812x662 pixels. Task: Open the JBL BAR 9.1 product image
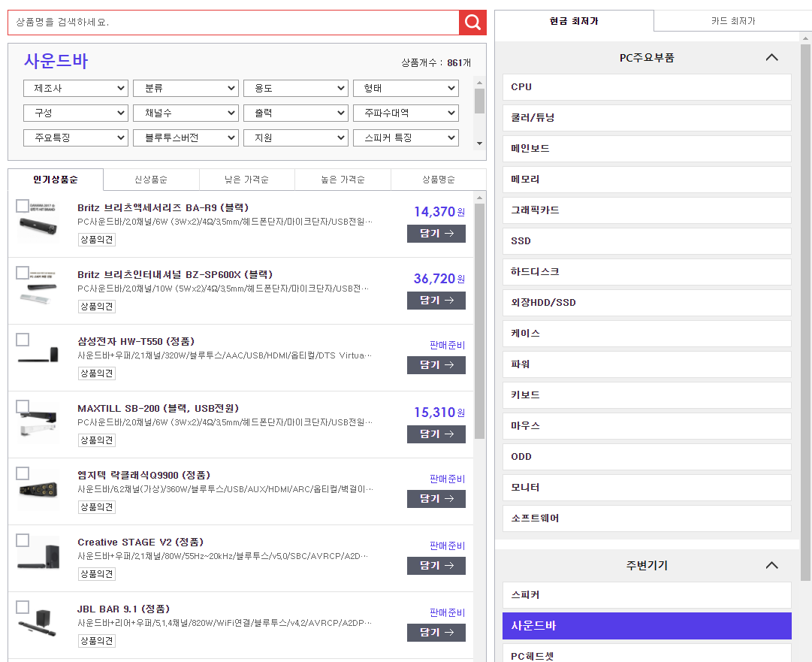pyautogui.click(x=38, y=623)
